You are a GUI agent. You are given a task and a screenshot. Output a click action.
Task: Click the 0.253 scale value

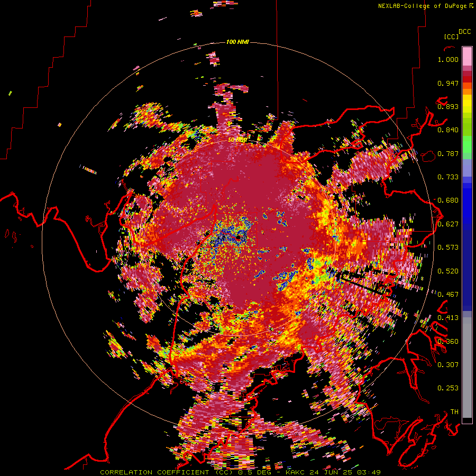pos(448,388)
